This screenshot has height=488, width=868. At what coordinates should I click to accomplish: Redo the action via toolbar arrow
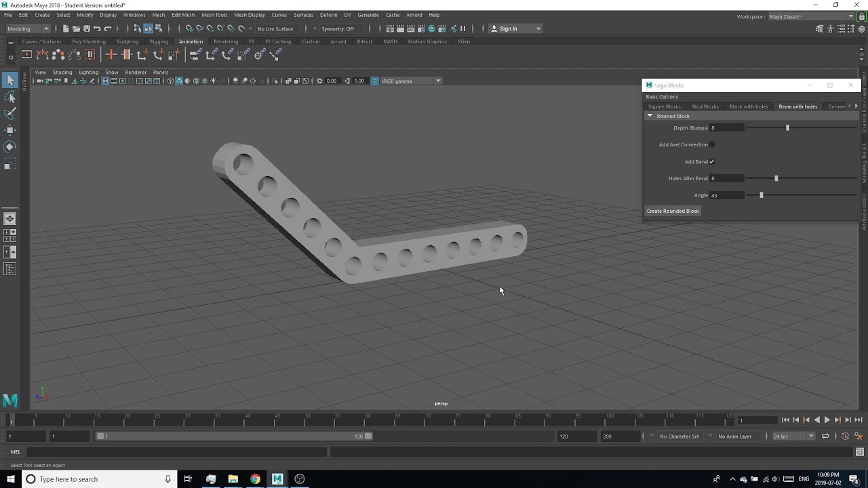[107, 28]
